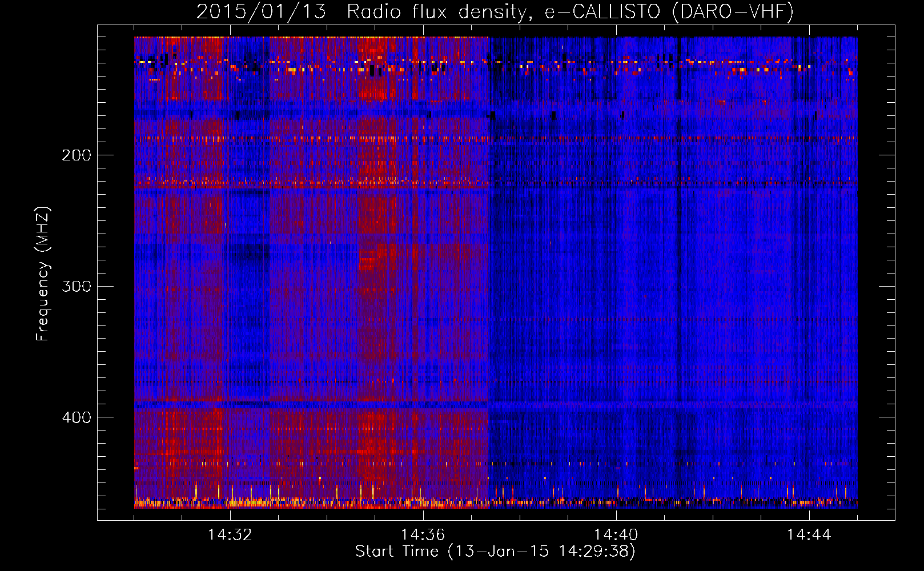
Task: Select the "Frequency (MHZ)" y-axis label
Action: click(43, 274)
